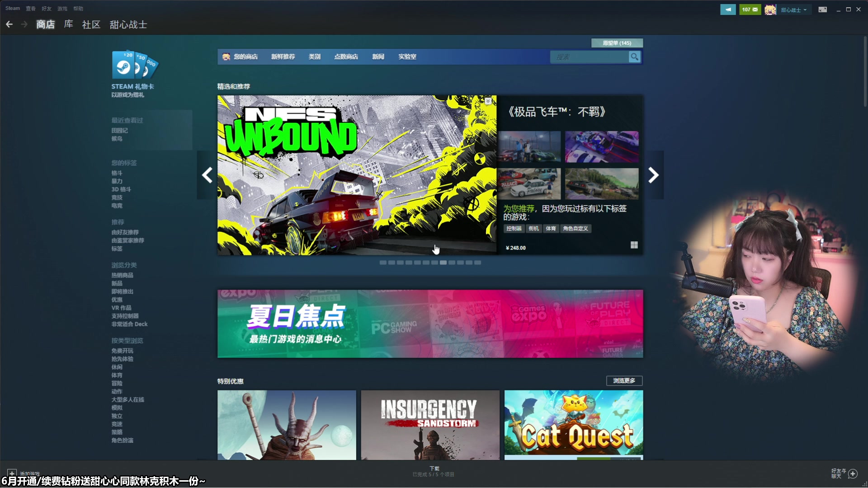This screenshot has height=488, width=868.
Task: Click the 浏览更多 button
Action: point(624,381)
